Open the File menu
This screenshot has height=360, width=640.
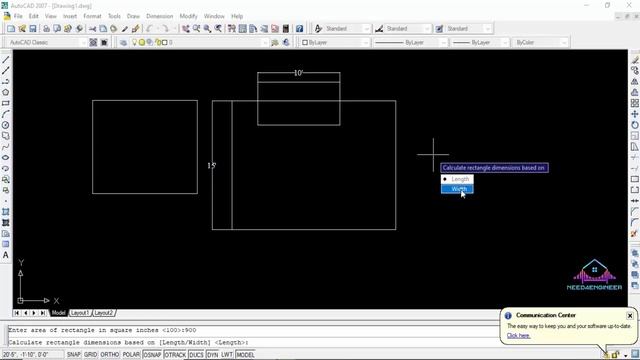18,16
